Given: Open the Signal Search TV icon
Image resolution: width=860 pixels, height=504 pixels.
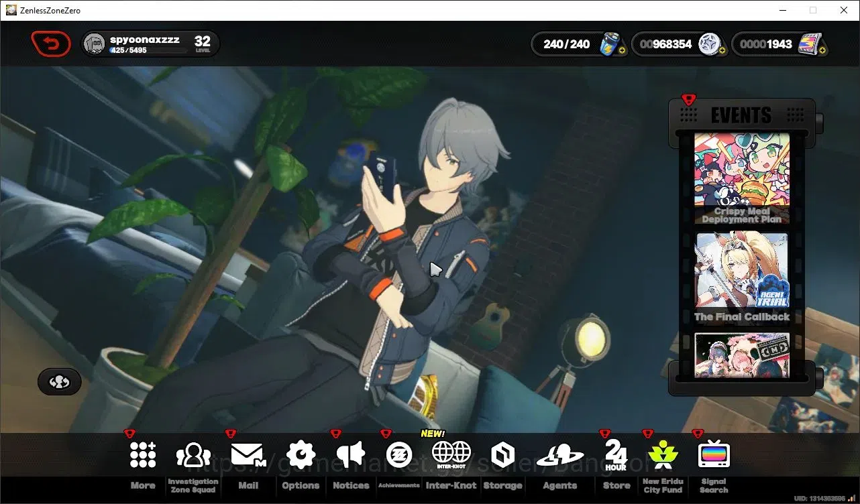Looking at the screenshot, I should coord(713,455).
